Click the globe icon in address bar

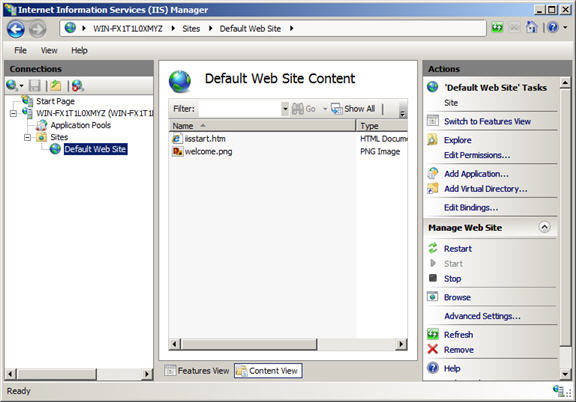70,28
